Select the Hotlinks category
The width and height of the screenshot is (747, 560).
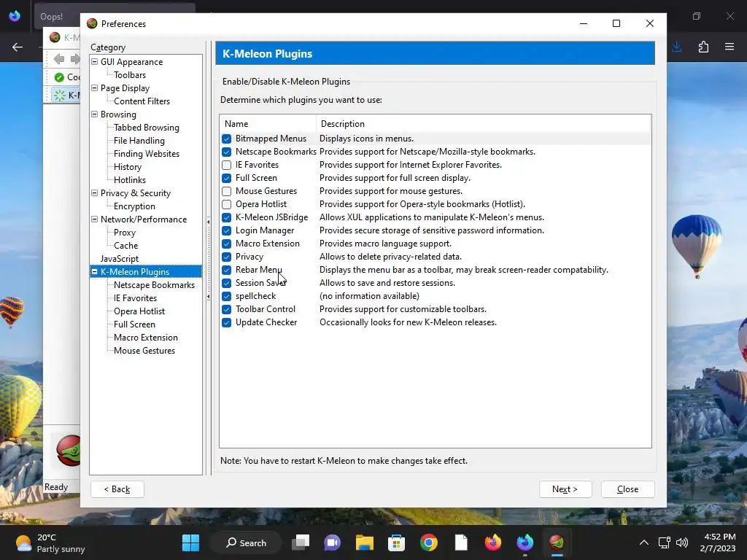point(130,179)
